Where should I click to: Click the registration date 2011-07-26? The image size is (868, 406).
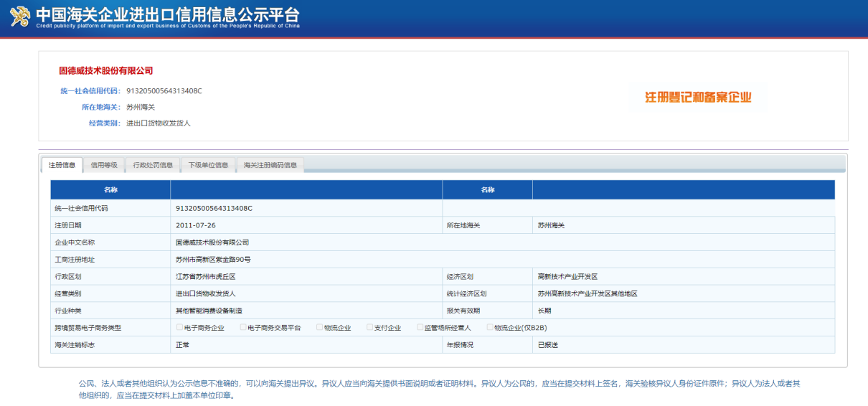pos(196,225)
